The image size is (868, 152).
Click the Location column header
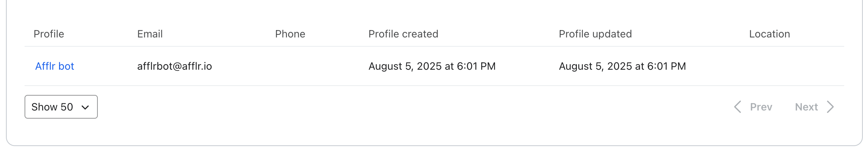(769, 34)
